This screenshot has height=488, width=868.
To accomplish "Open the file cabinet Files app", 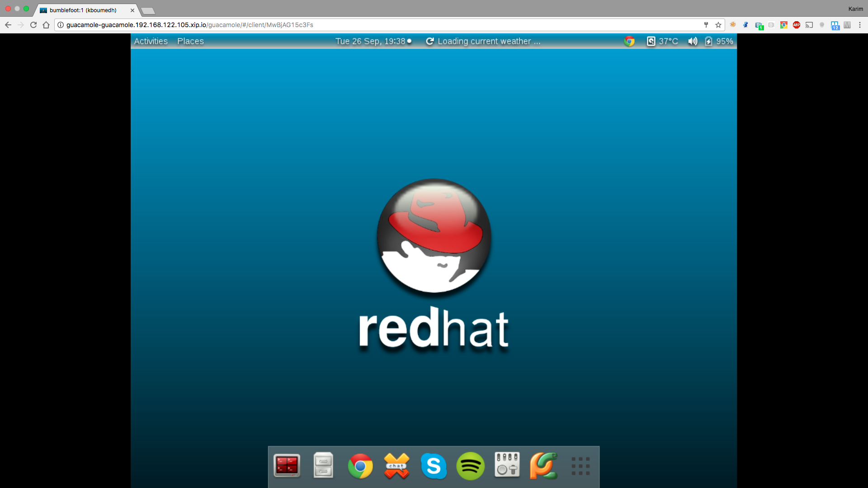I will 323,466.
